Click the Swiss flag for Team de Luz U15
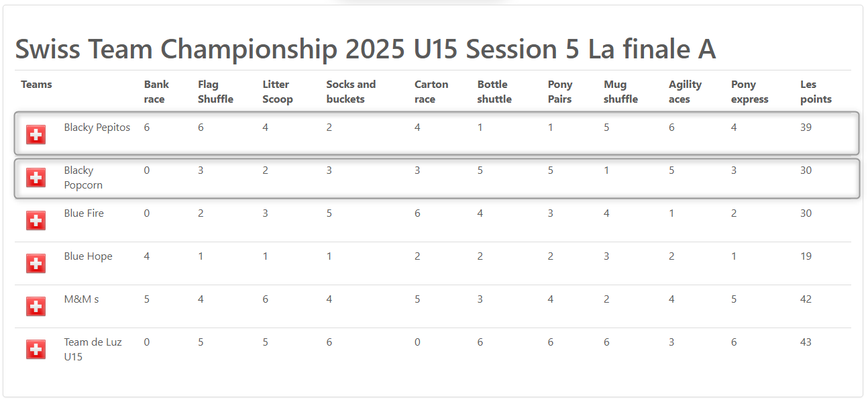This screenshot has width=868, height=400. [36, 350]
